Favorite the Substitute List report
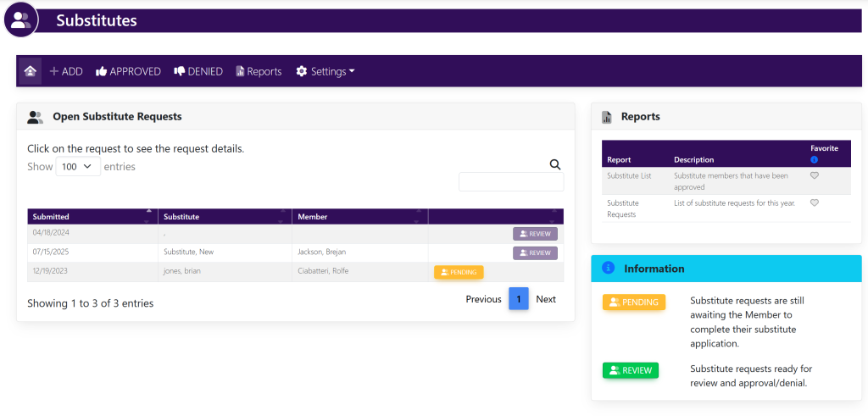 pos(814,175)
